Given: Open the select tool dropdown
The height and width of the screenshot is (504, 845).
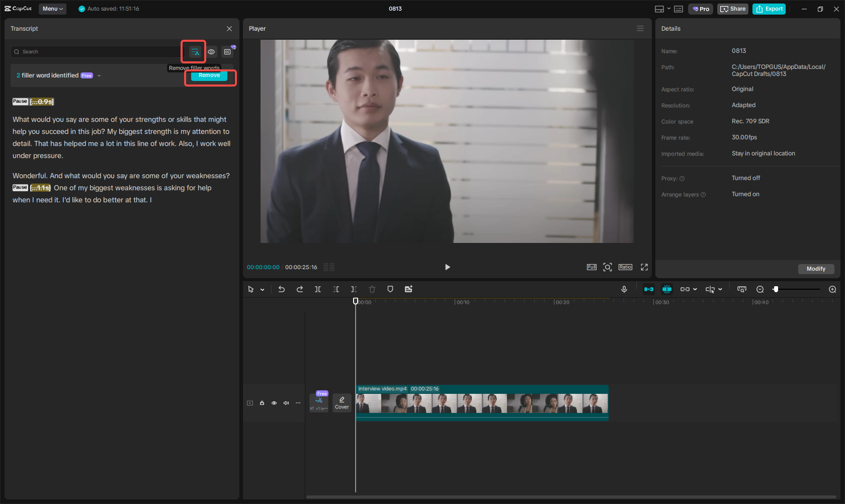Looking at the screenshot, I should 262,289.
